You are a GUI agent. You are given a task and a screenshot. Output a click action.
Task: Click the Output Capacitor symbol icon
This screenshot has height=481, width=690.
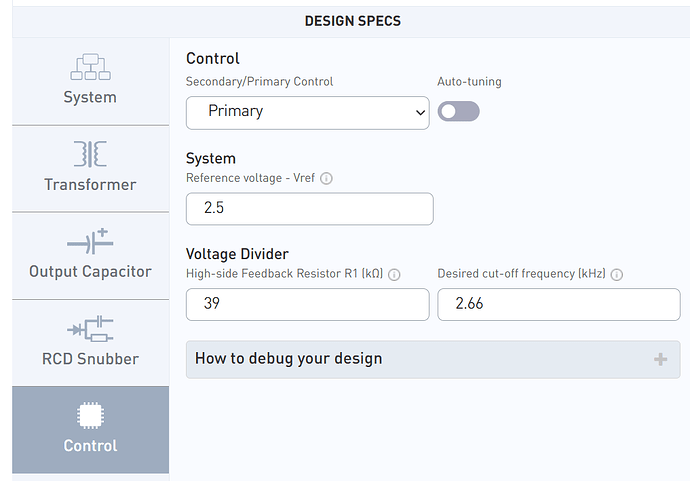point(90,241)
